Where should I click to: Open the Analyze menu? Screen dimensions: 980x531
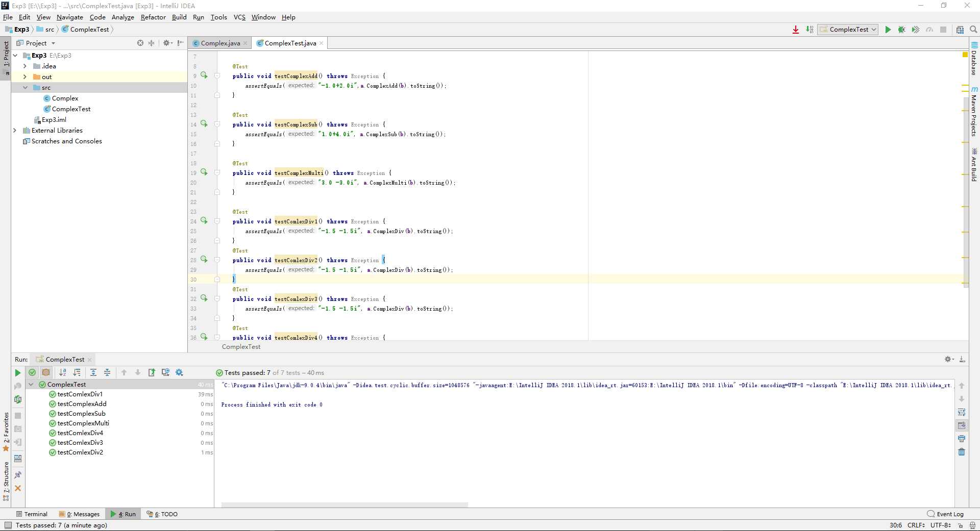point(123,17)
